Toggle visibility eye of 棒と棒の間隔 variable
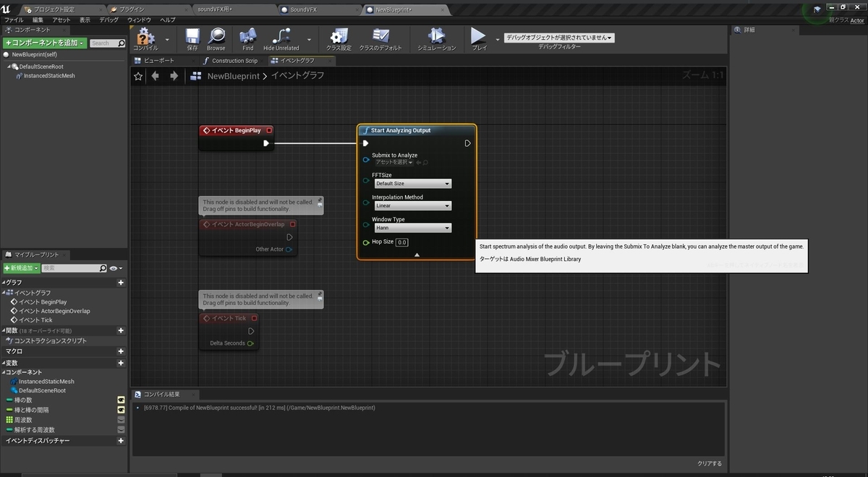868x477 pixels. 121,410
